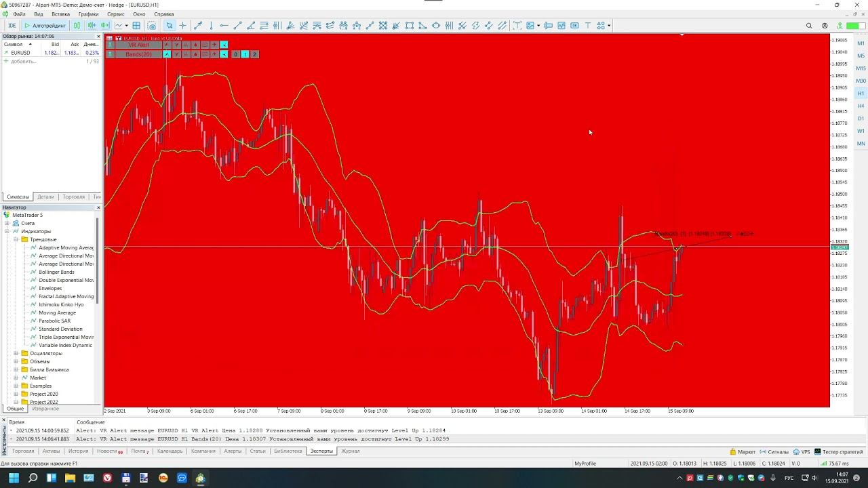Image resolution: width=868 pixels, height=488 pixels.
Task: Switch chart to M5 timeframe
Action: click(861, 56)
